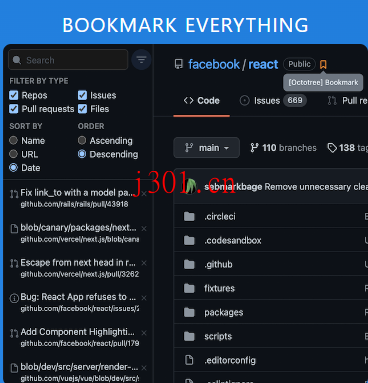368x383 pixels.
Task: Open the Pull requests tab
Action: (347, 101)
